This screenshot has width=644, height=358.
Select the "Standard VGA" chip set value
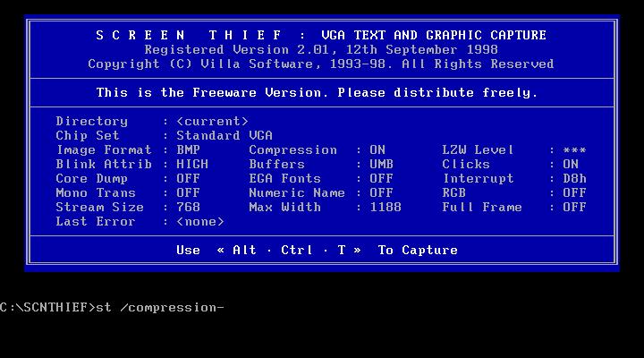point(225,136)
